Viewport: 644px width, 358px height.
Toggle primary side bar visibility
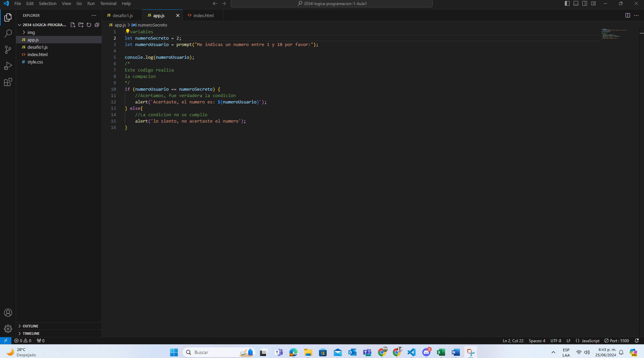click(567, 3)
